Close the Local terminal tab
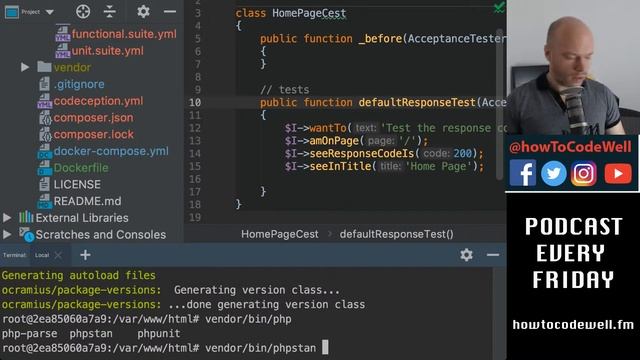This screenshot has width=640, height=360. [58, 255]
